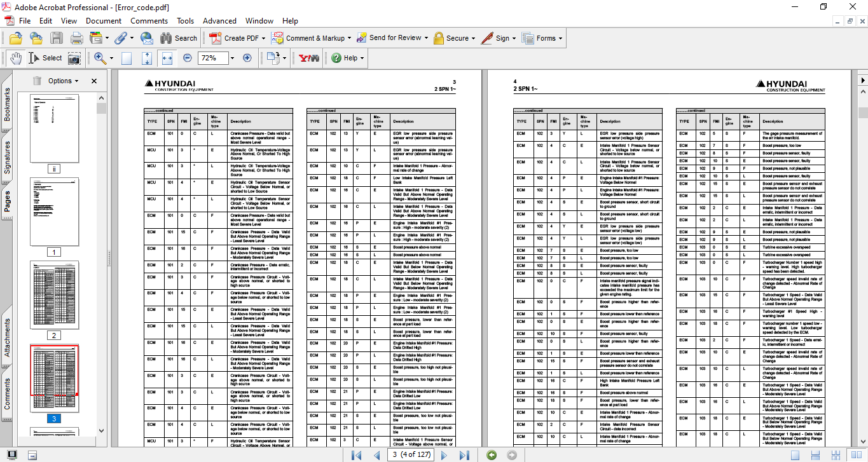The image size is (868, 462).
Task: Click the Open folder icon
Action: (x=16, y=38)
